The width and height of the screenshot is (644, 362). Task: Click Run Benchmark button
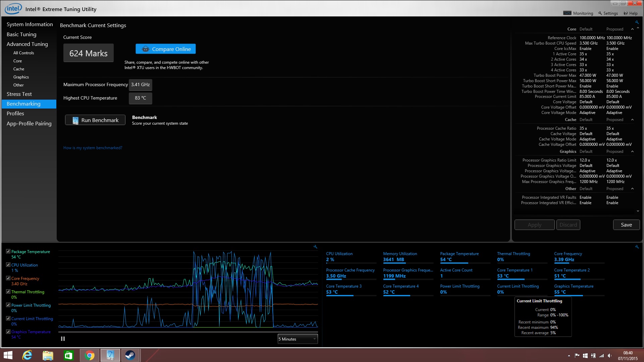pos(95,120)
